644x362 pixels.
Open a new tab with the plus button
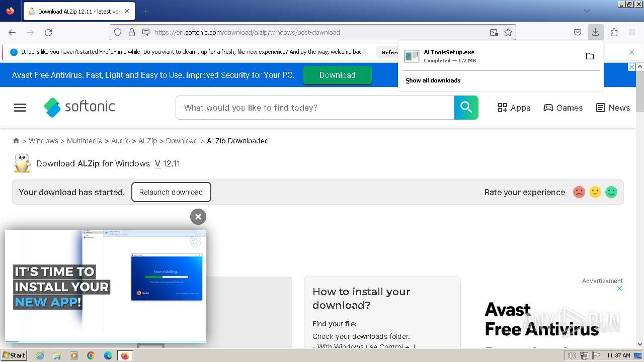pos(145,11)
